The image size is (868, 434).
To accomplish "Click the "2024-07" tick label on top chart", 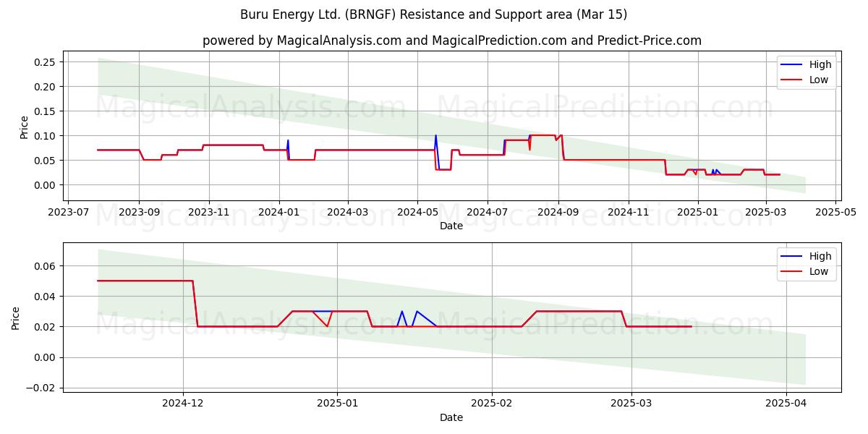I will [x=486, y=213].
